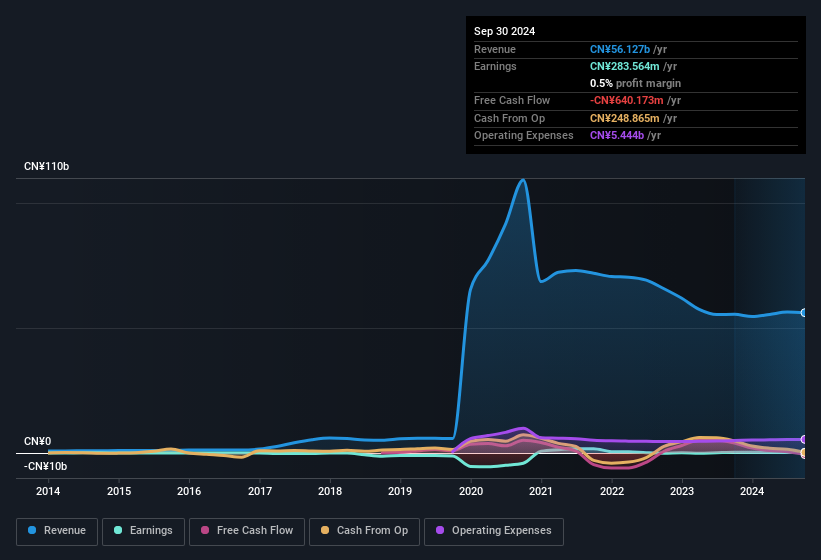The image size is (821, 560).
Task: Click the 0.5% profit margin text
Action: [635, 83]
